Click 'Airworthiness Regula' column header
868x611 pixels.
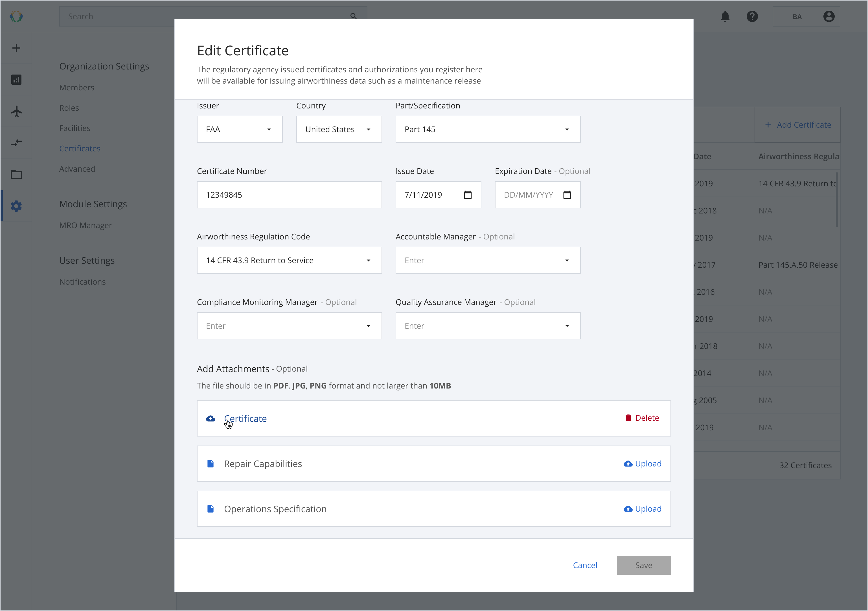(799, 156)
